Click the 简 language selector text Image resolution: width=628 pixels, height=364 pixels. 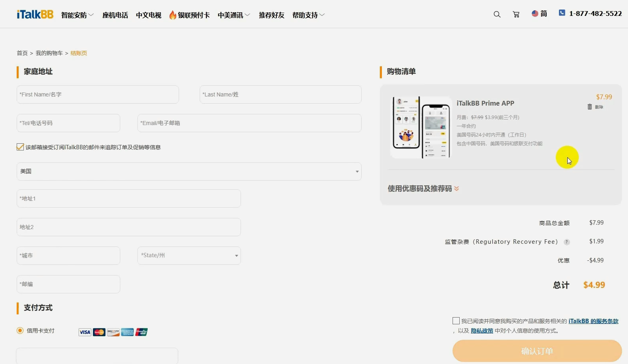click(544, 13)
